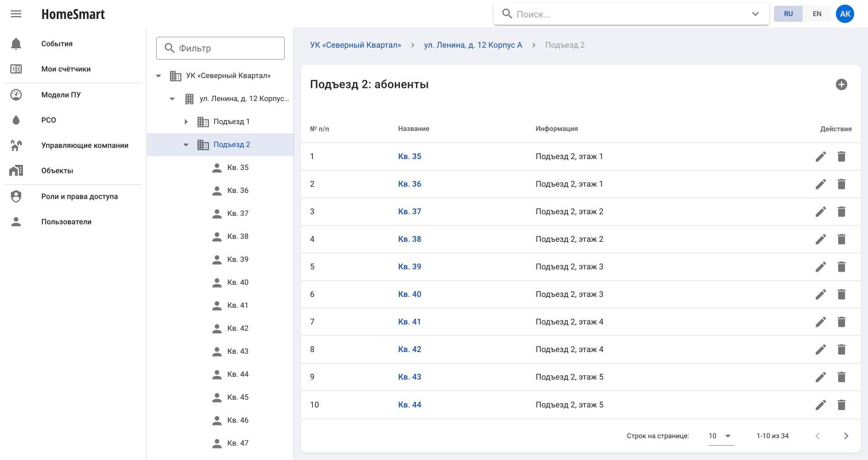Delete the Кв. 35 row

[842, 157]
